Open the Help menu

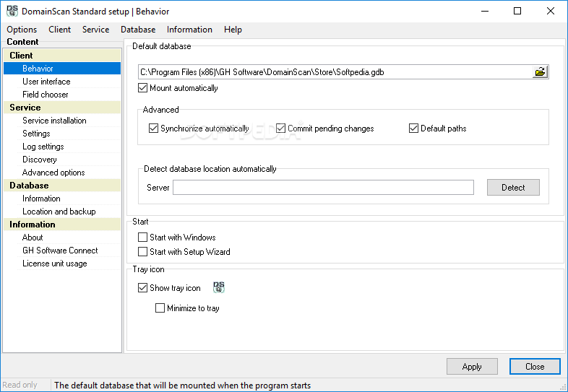coord(233,30)
